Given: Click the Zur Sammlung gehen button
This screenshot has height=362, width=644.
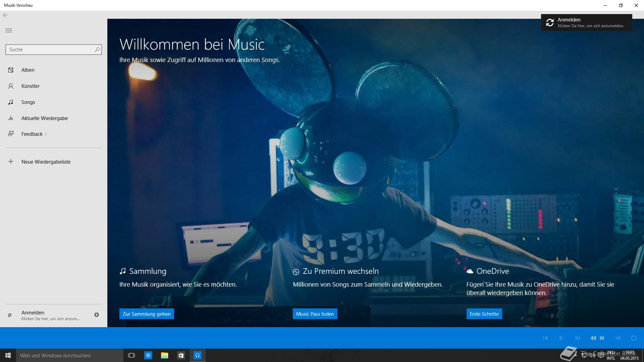Looking at the screenshot, I should pyautogui.click(x=147, y=314).
